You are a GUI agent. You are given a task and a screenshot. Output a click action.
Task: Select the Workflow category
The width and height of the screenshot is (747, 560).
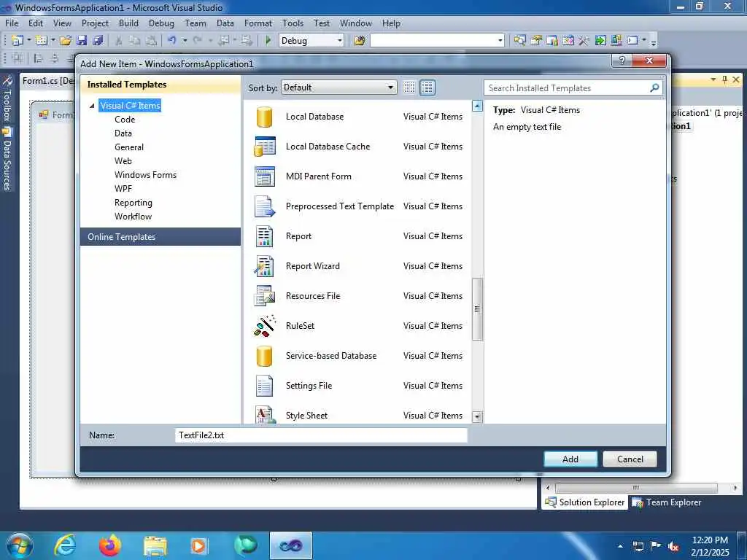click(x=133, y=217)
